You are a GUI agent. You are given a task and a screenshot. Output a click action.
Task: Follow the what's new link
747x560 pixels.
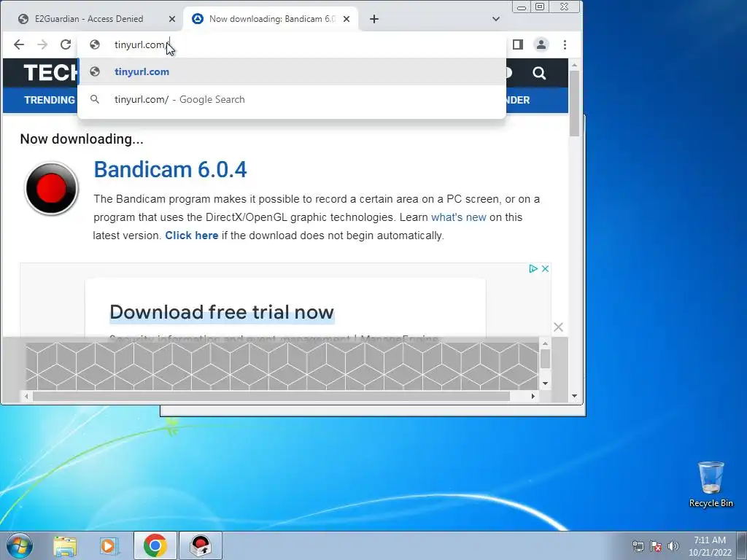459,217
